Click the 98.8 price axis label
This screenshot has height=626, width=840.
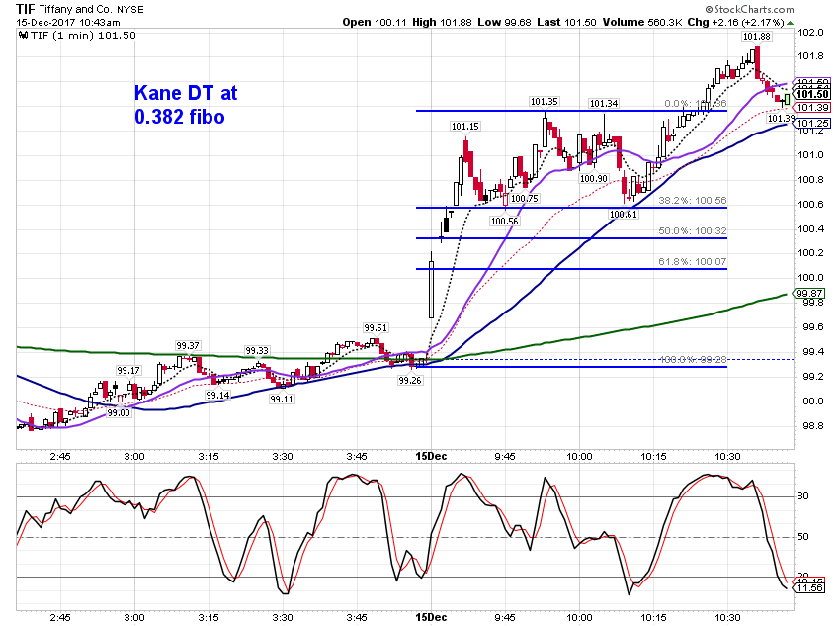pos(812,425)
